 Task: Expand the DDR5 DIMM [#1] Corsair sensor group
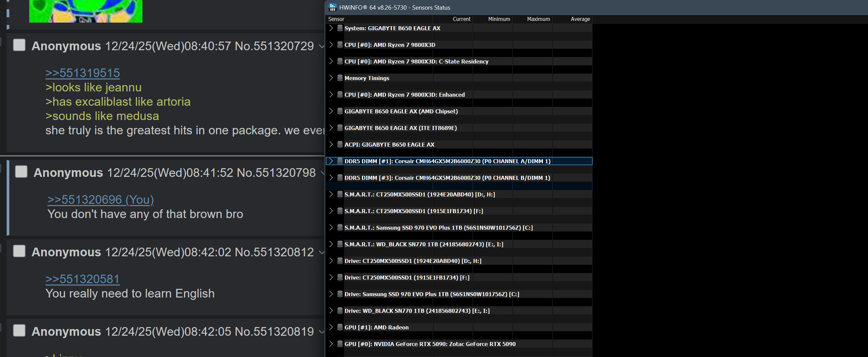tap(331, 161)
